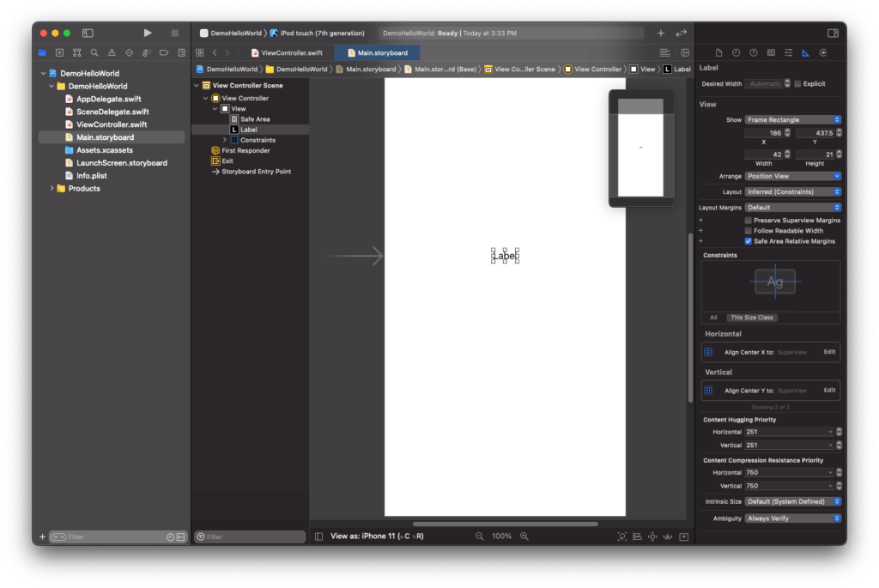Uncheck Safe Area Relative Margins
879x588 pixels.
(x=748, y=240)
